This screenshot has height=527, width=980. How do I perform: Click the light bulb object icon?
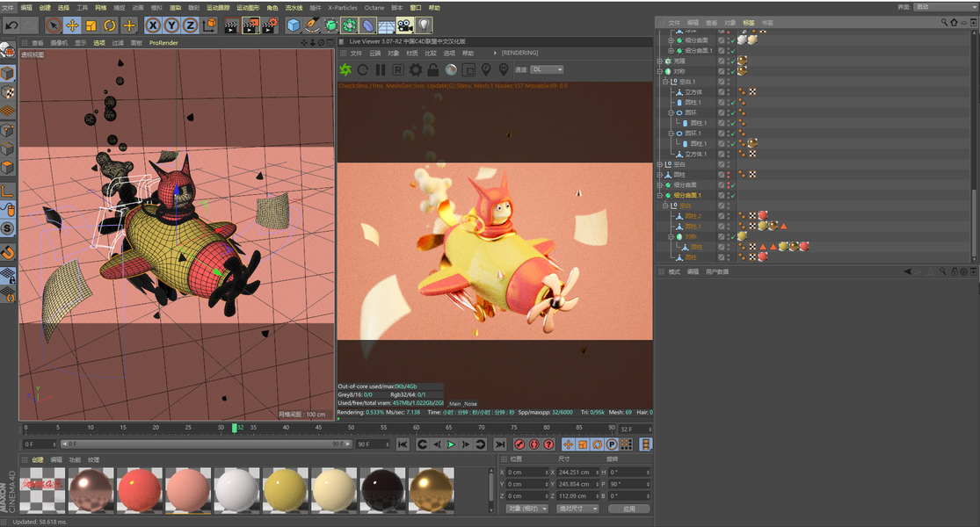click(425, 25)
